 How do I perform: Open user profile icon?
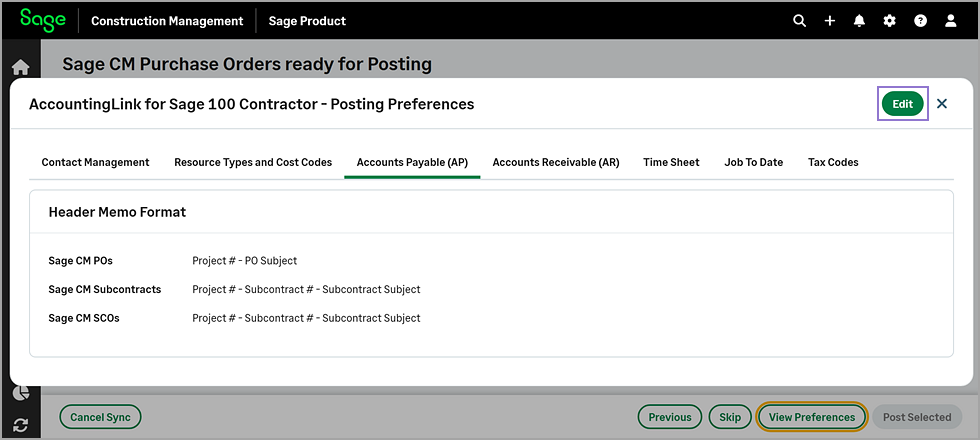tap(951, 21)
